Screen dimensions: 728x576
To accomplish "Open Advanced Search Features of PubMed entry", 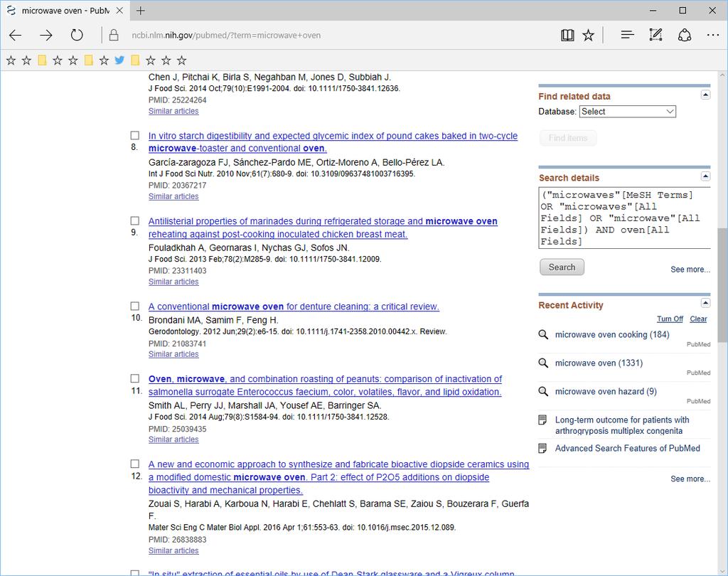I will point(628,448).
